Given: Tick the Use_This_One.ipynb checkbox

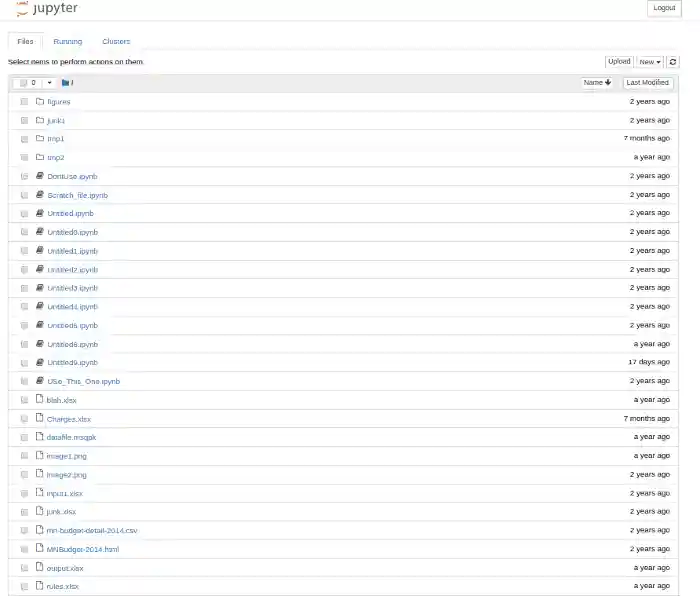Looking at the screenshot, I should point(24,381).
